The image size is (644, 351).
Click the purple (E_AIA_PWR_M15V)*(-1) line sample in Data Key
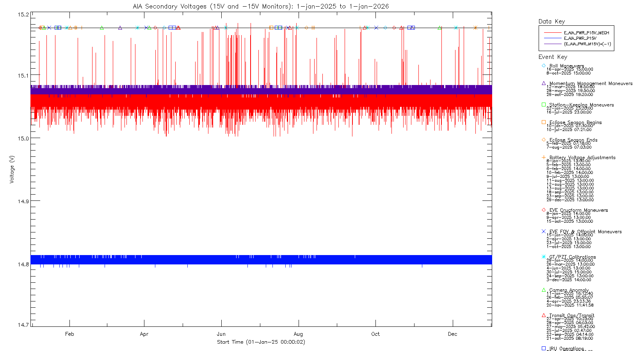pos(552,44)
